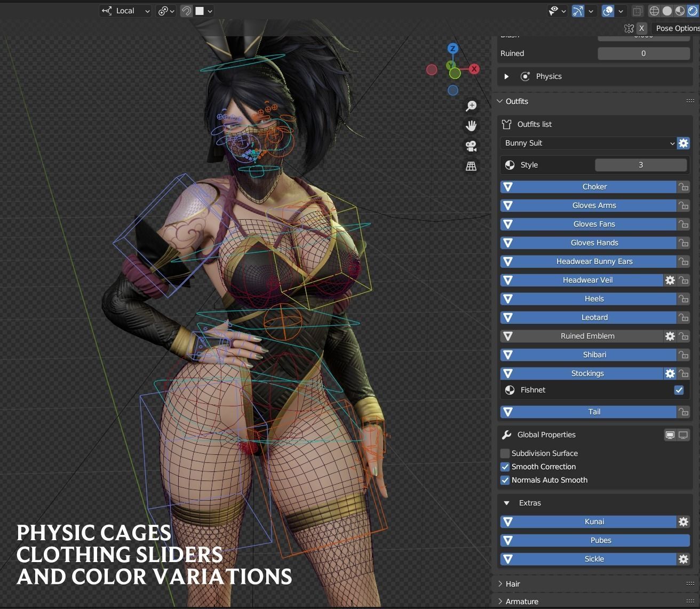This screenshot has height=609, width=700.
Task: Toggle the X-ray view icon
Action: [638, 11]
